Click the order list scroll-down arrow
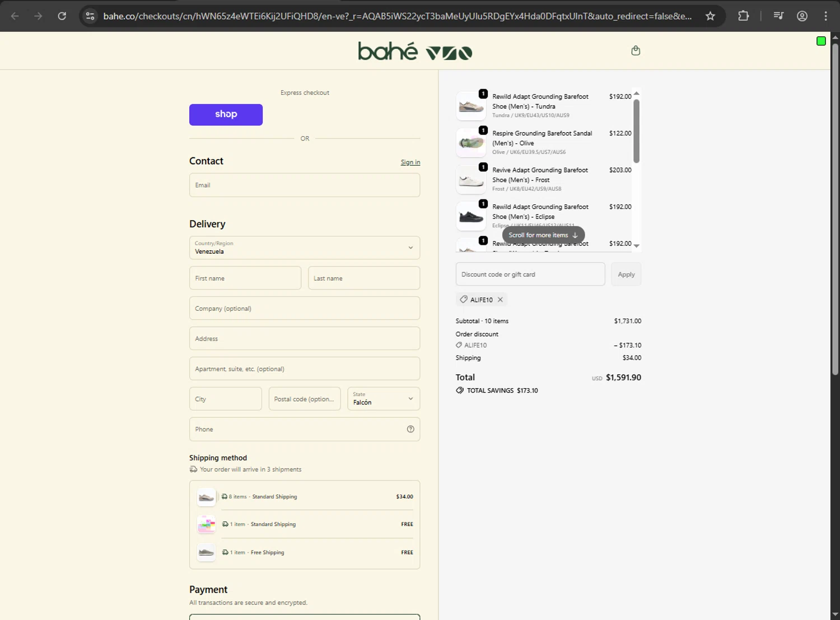The image size is (840, 620). click(636, 246)
